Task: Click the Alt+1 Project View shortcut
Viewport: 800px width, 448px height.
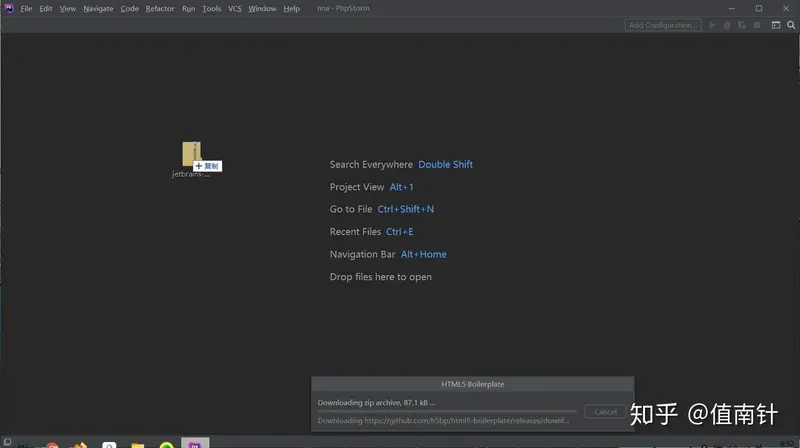Action: pyautogui.click(x=402, y=187)
